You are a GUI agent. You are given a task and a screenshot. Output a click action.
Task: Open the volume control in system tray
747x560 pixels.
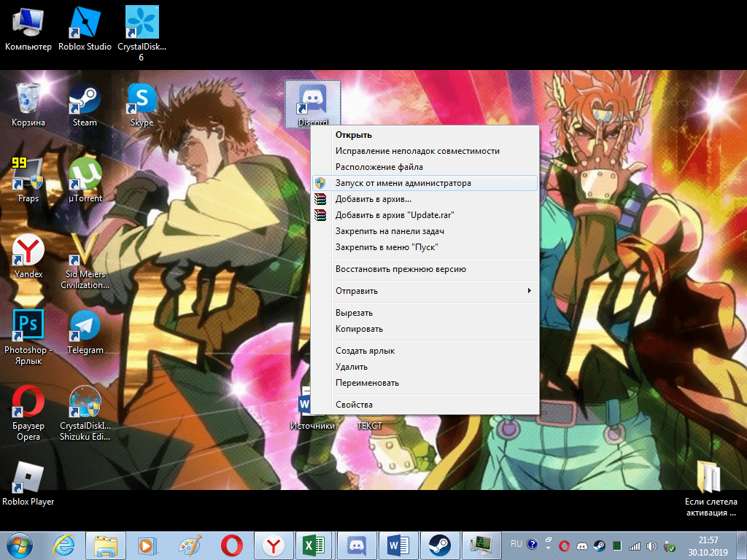click(x=651, y=545)
